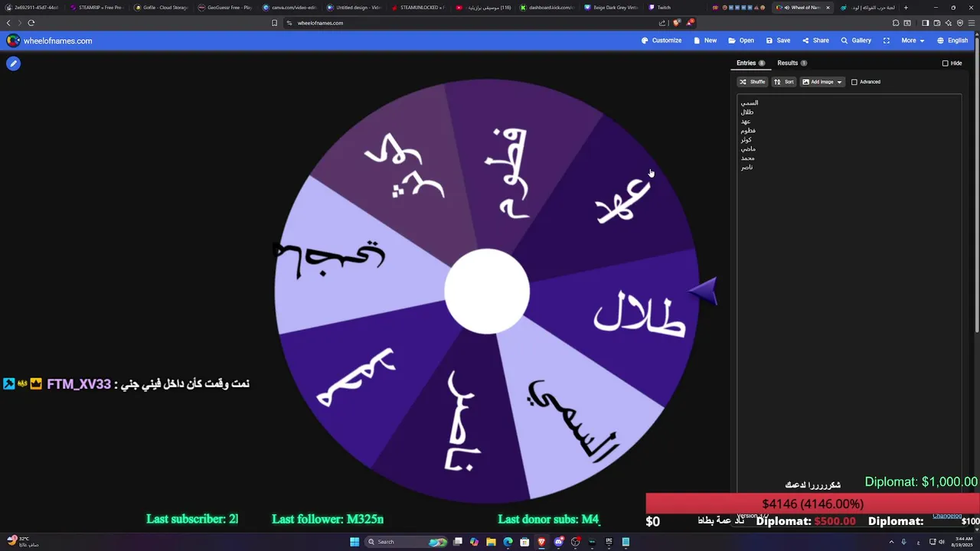The width and height of the screenshot is (980, 551).
Task: Open Customize palette option
Action: 661,41
